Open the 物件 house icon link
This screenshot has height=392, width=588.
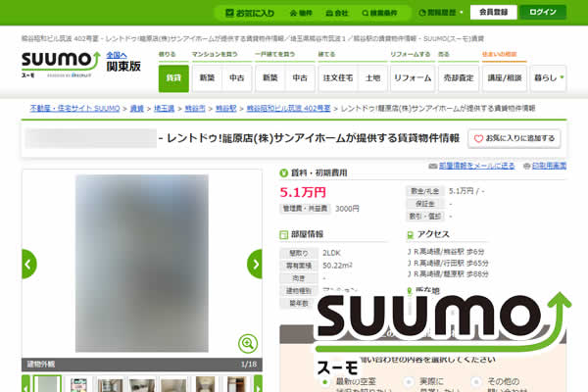tap(301, 13)
